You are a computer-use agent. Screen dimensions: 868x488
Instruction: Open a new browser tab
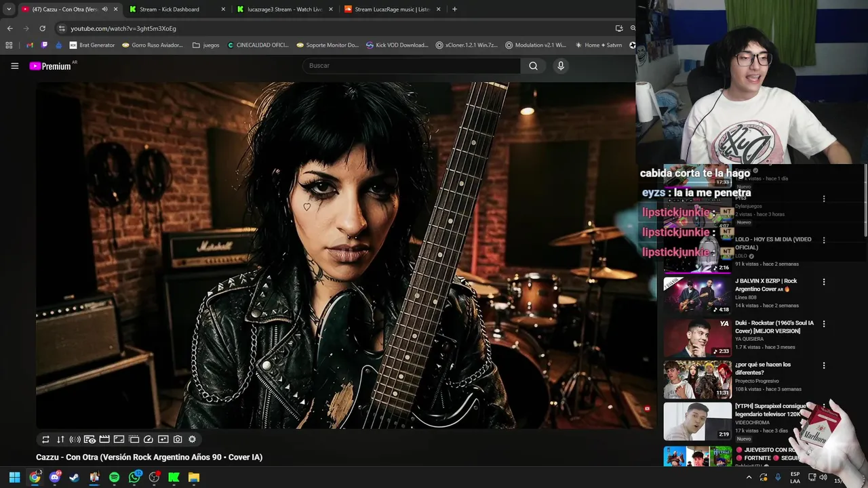coord(454,9)
